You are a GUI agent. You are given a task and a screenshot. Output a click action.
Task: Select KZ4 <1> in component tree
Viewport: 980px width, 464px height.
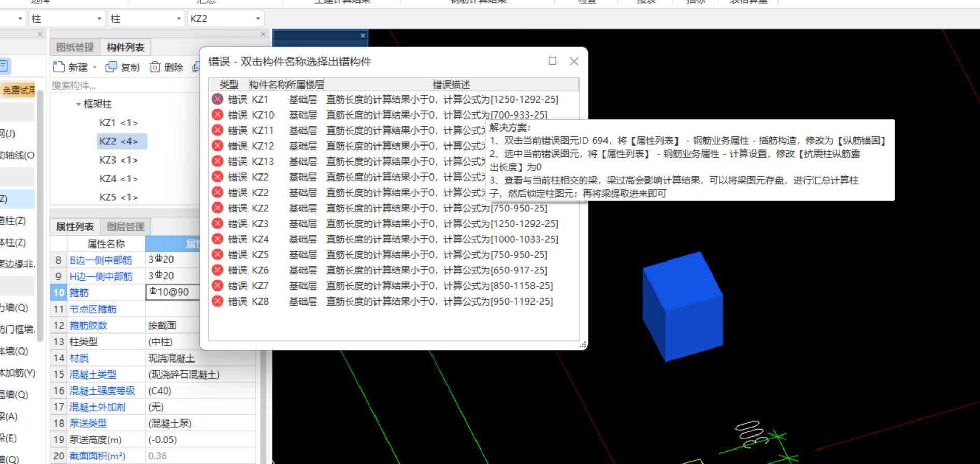point(119,179)
